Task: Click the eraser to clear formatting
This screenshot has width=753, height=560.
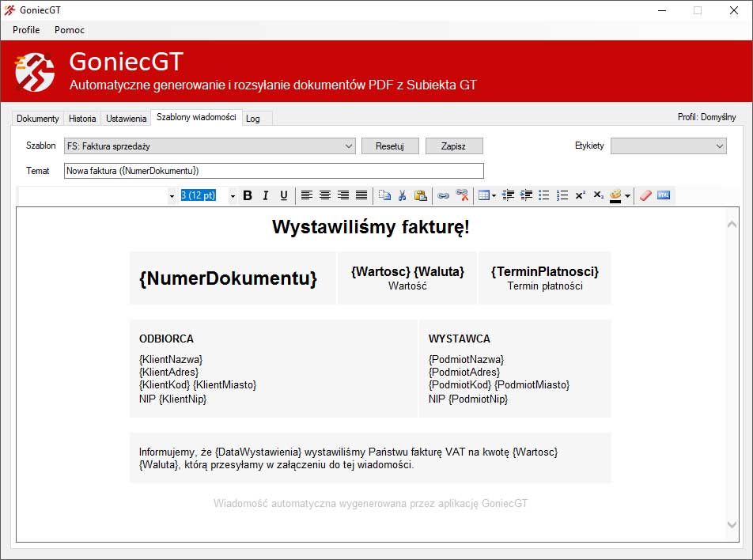Action: tap(645, 195)
